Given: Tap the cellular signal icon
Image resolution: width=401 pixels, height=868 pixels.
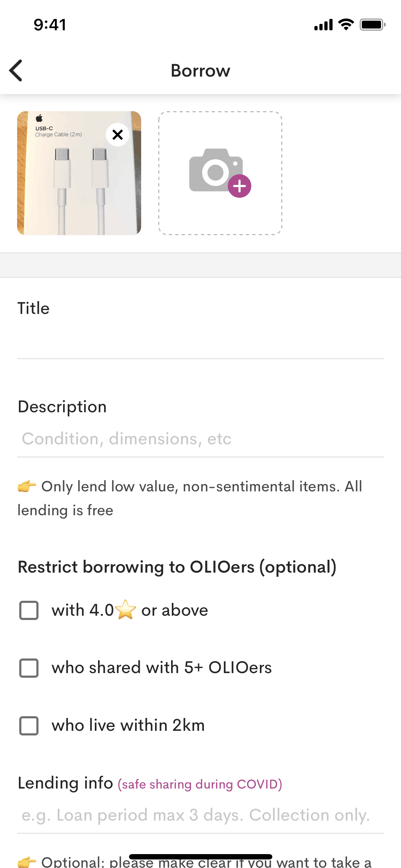Looking at the screenshot, I should (323, 25).
